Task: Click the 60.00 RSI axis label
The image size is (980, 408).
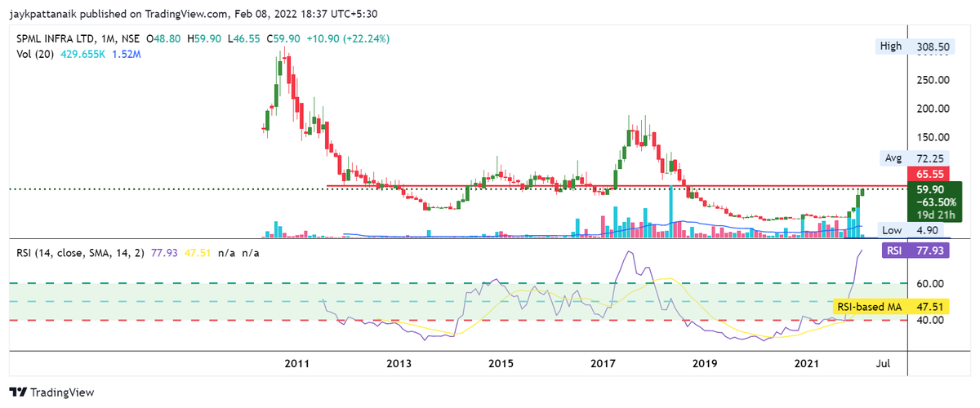Action: point(932,283)
